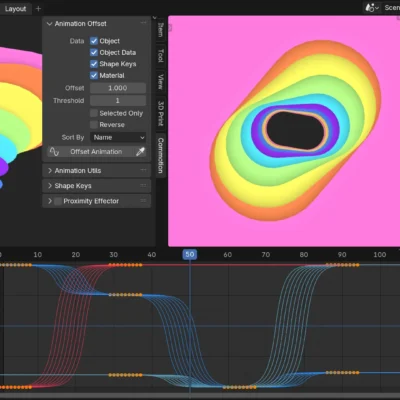Switch to the Layout workspace tab

click(x=15, y=9)
